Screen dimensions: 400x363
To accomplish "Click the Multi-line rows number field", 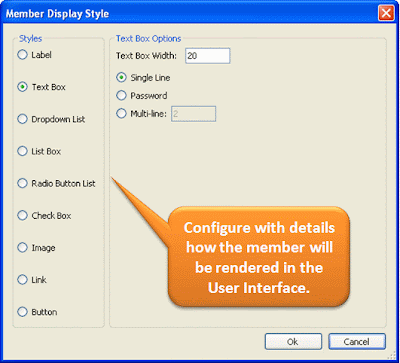I will (193, 114).
